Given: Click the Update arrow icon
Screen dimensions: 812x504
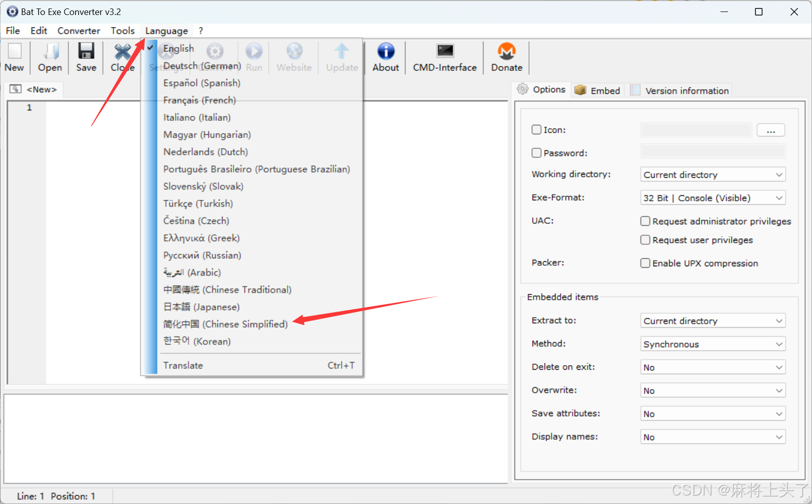Looking at the screenshot, I should (342, 51).
